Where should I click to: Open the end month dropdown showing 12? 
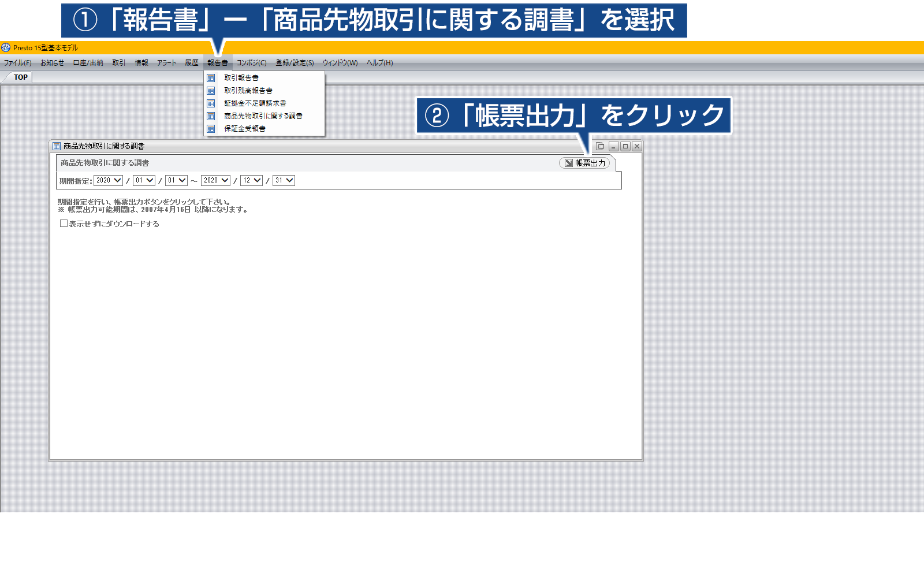252,180
